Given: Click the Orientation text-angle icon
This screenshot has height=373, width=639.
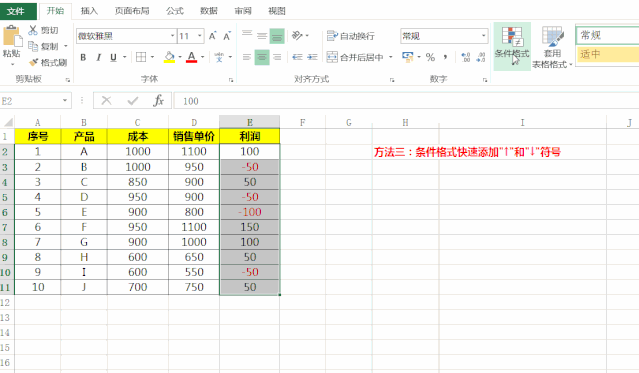Looking at the screenshot, I should 297,36.
